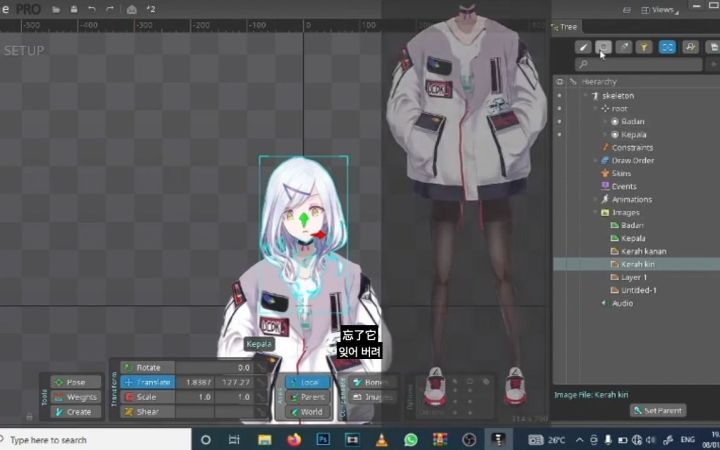The height and width of the screenshot is (450, 720).
Task: Redo the last undone action
Action: [x=109, y=9]
